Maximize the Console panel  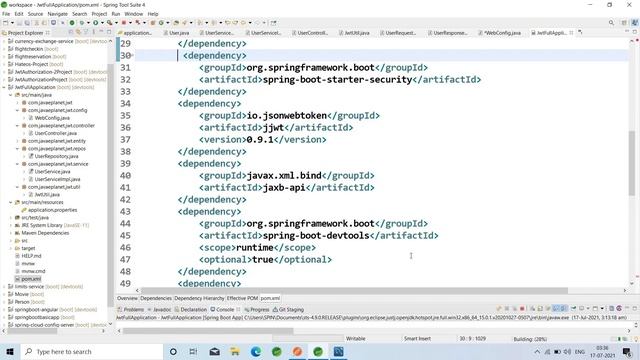pos(635,309)
